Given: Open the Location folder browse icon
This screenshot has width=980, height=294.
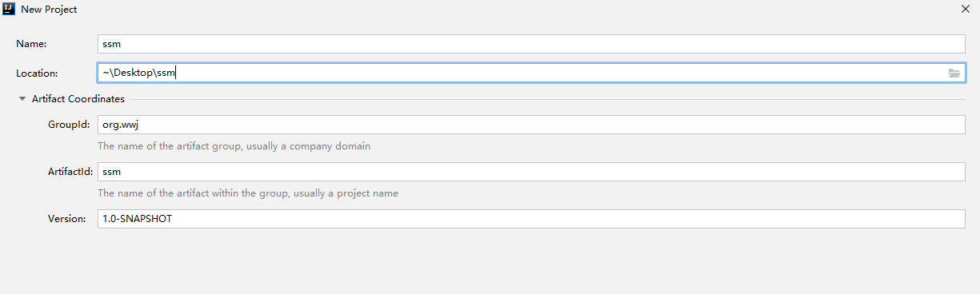Looking at the screenshot, I should (x=954, y=73).
